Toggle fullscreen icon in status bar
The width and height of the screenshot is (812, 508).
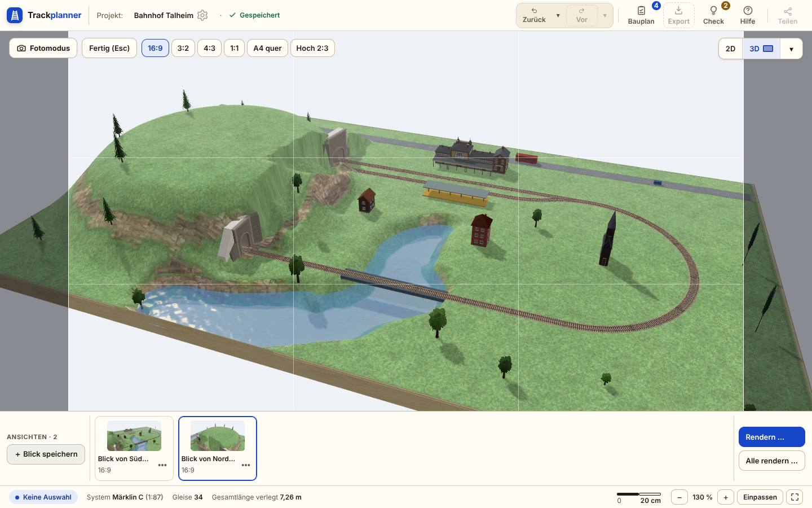pos(795,497)
